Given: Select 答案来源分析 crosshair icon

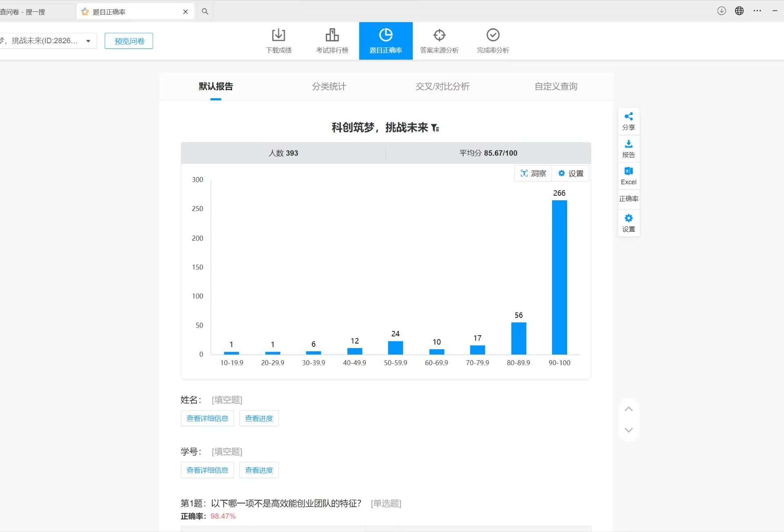Looking at the screenshot, I should point(439,35).
